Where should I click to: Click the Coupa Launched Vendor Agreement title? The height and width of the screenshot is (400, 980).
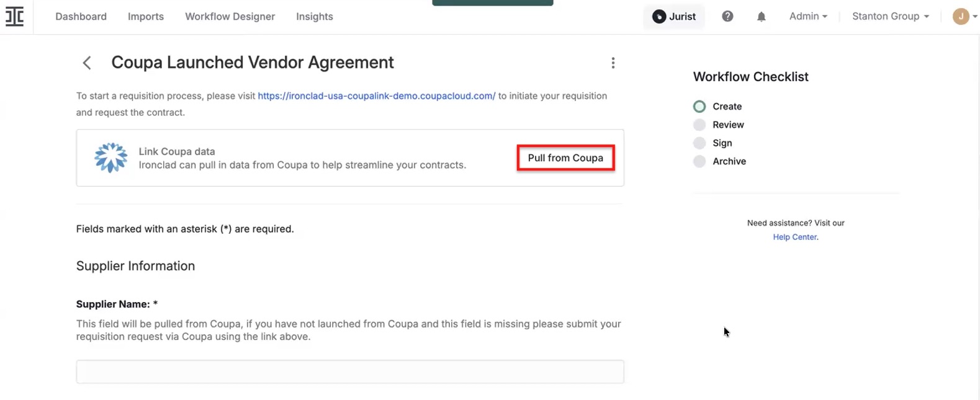253,63
